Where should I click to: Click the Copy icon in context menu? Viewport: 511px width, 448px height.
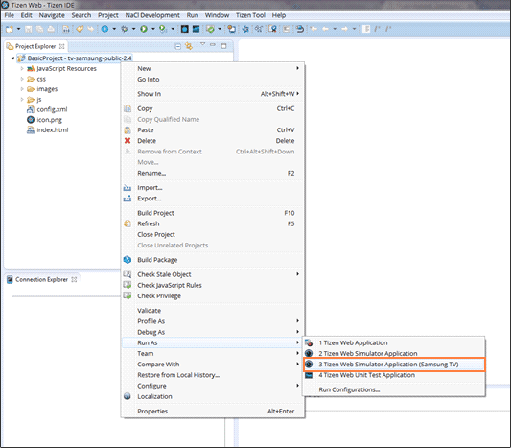[127, 108]
